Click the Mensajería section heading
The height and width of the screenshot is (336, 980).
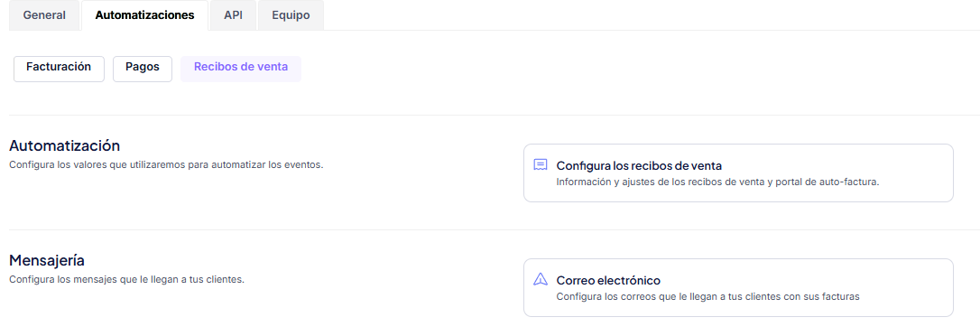[47, 259]
